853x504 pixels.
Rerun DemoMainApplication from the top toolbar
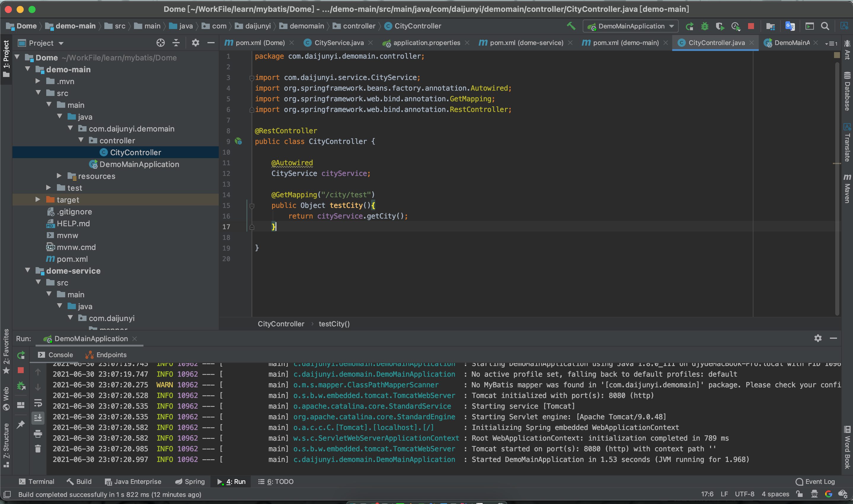689,26
